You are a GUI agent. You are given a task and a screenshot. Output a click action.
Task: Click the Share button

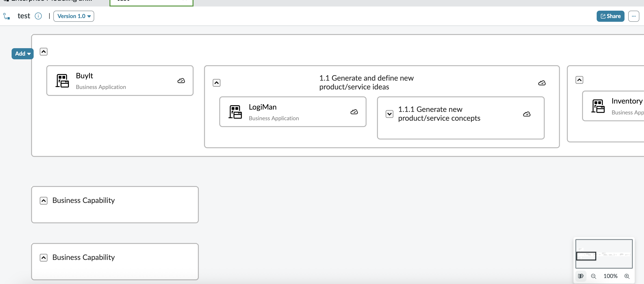pos(610,16)
